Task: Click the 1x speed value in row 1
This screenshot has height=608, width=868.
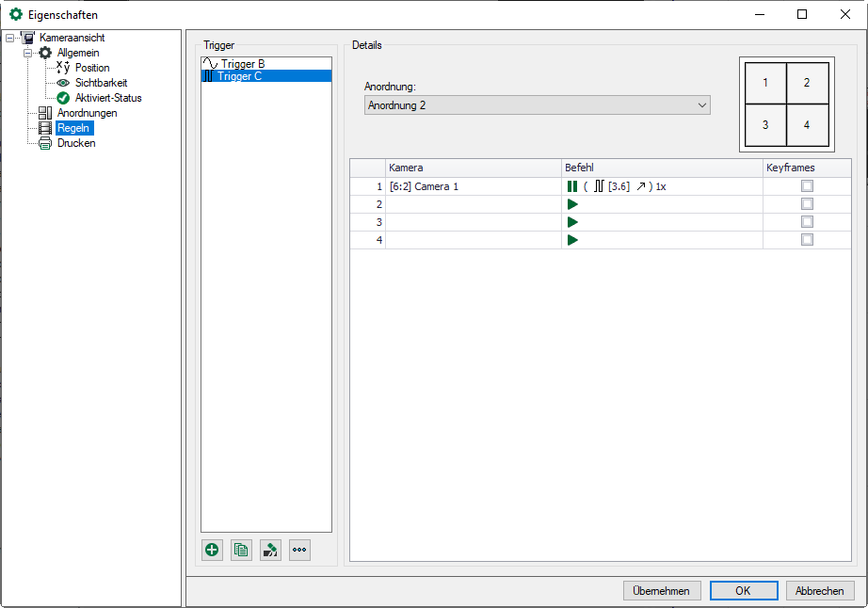Action: point(661,187)
